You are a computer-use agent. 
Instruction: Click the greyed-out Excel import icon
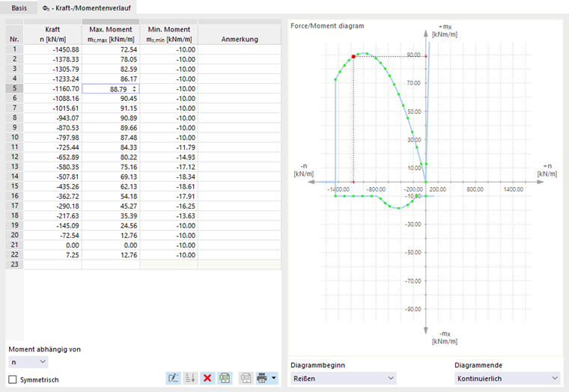(246, 379)
